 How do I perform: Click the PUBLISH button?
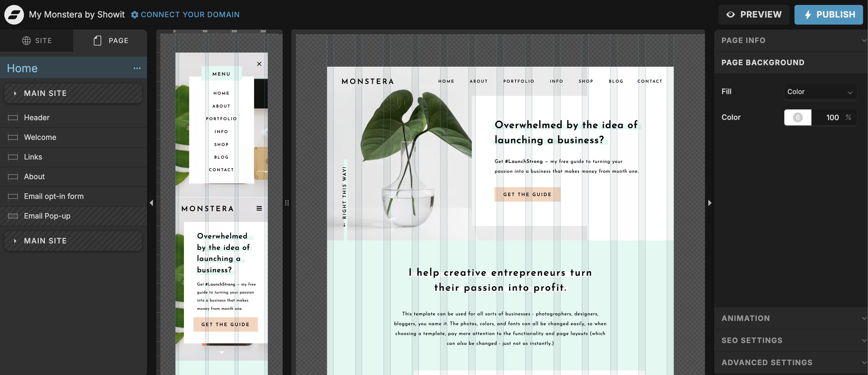[829, 14]
